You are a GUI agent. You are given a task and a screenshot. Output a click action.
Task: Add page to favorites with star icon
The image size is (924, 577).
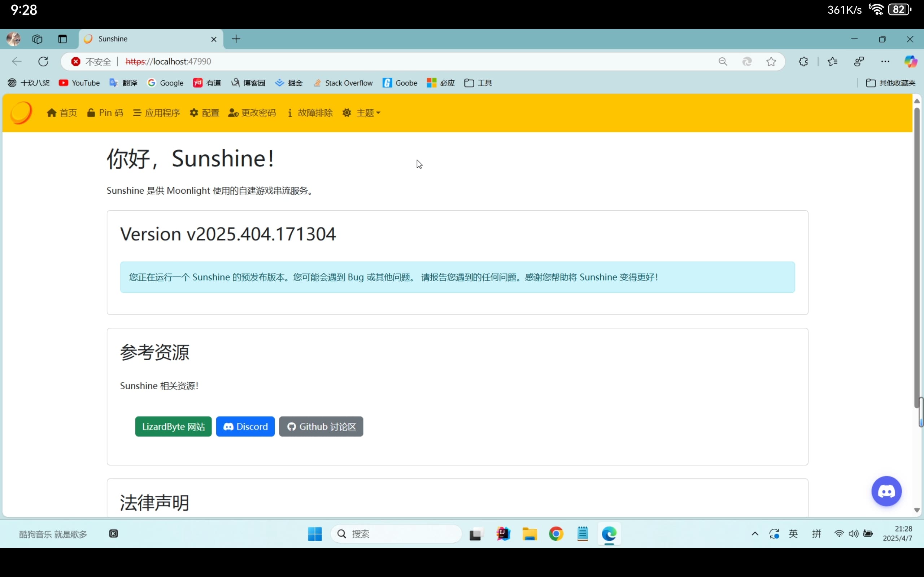(x=771, y=61)
